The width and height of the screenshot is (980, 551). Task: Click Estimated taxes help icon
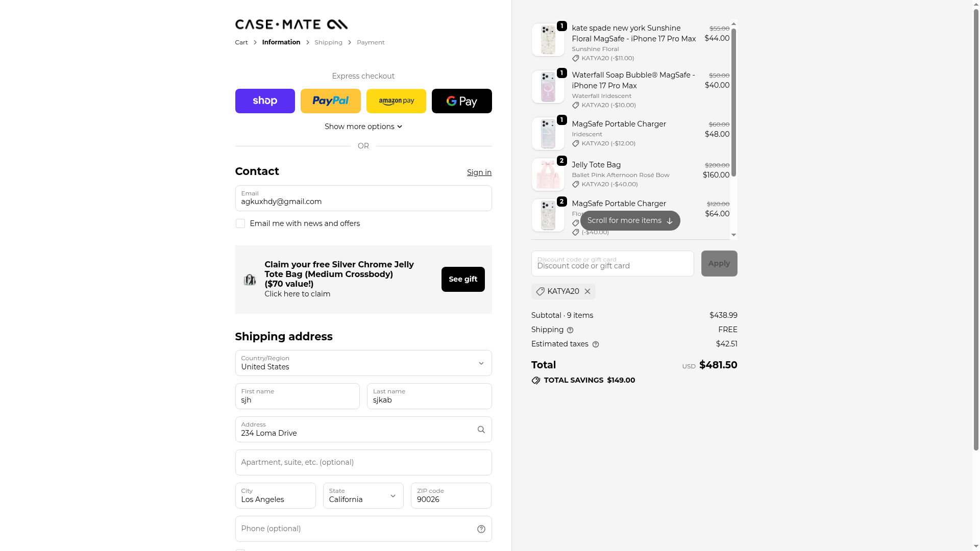[595, 344]
